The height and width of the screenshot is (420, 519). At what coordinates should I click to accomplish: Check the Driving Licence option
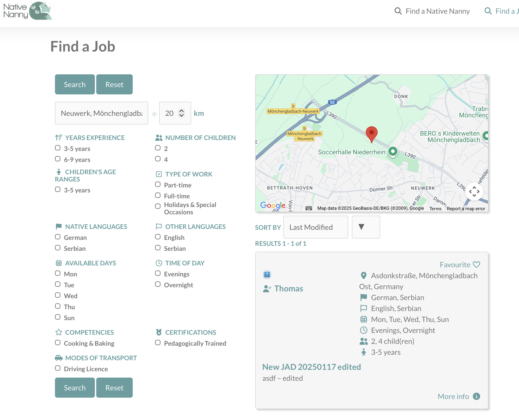58,368
